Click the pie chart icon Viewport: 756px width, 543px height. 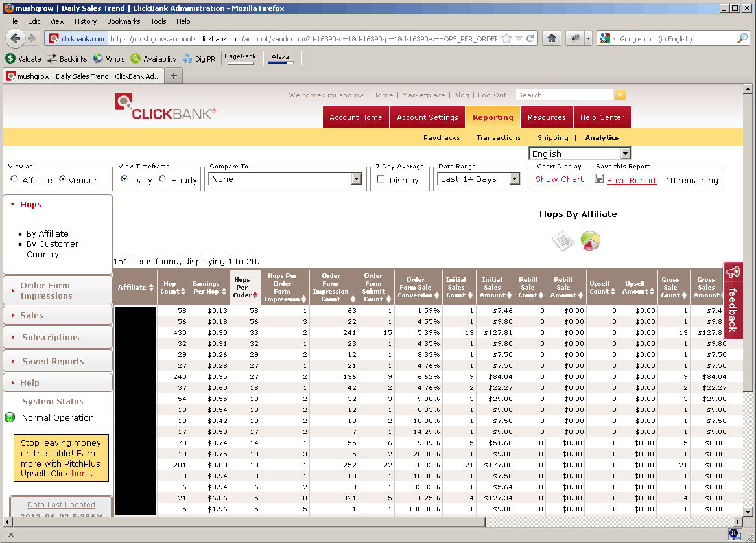[x=590, y=242]
